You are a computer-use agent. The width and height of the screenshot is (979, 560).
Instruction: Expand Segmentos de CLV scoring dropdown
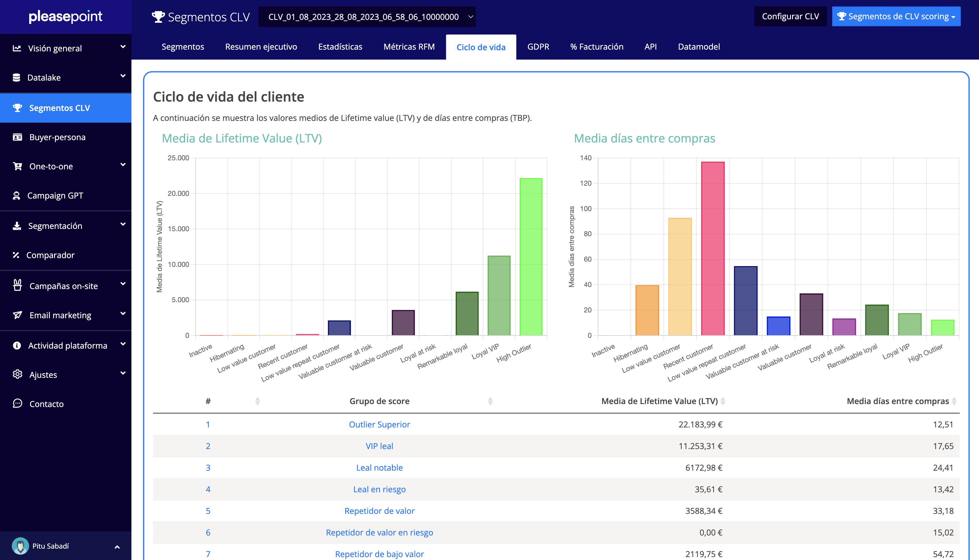click(896, 17)
